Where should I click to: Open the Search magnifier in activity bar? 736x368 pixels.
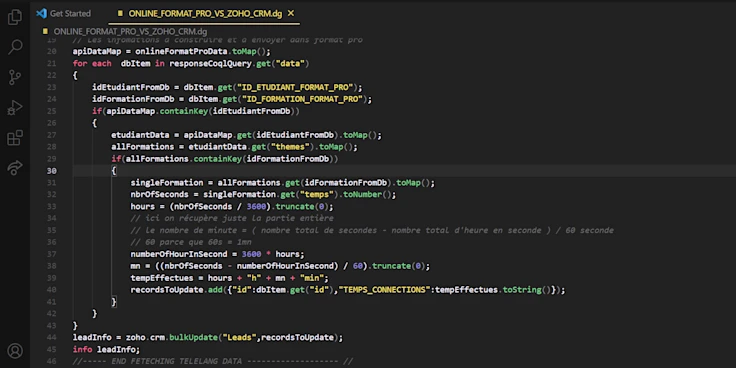click(15, 47)
